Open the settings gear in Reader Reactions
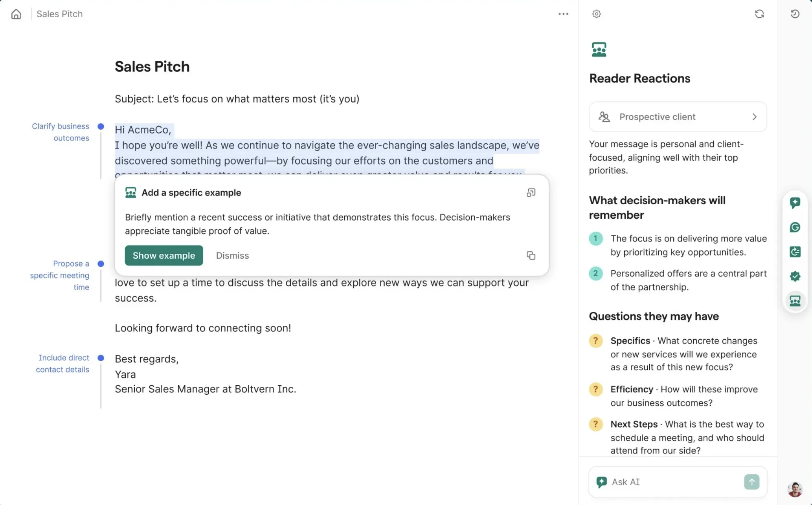Image resolution: width=812 pixels, height=505 pixels. point(596,14)
